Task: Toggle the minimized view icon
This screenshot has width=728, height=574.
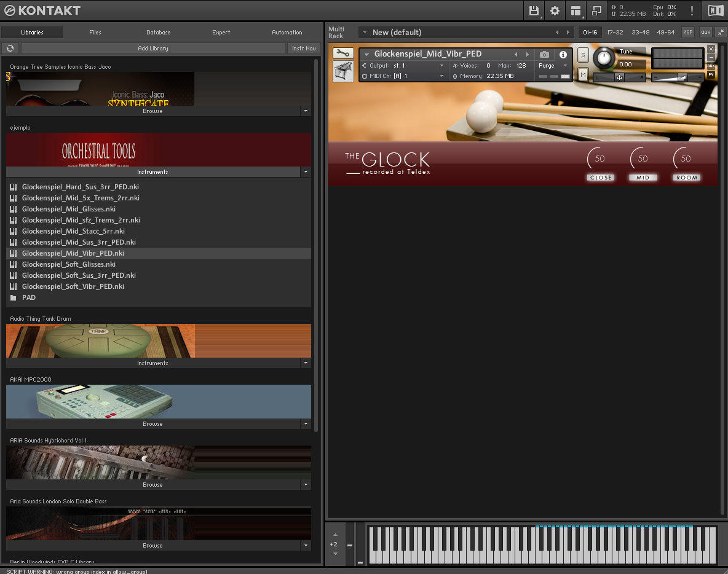Action: click(596, 10)
